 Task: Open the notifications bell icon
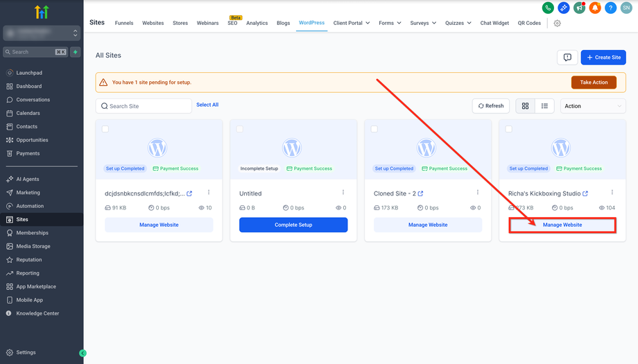(595, 8)
